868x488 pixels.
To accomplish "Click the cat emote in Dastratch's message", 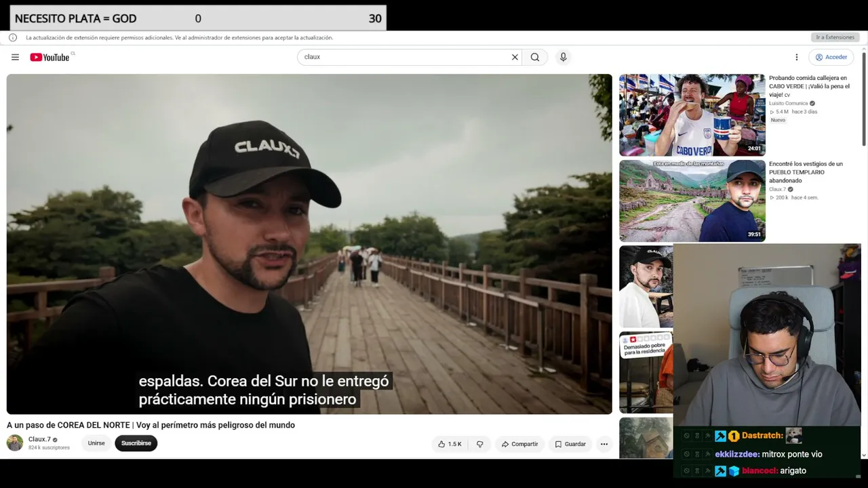I will tap(794, 436).
